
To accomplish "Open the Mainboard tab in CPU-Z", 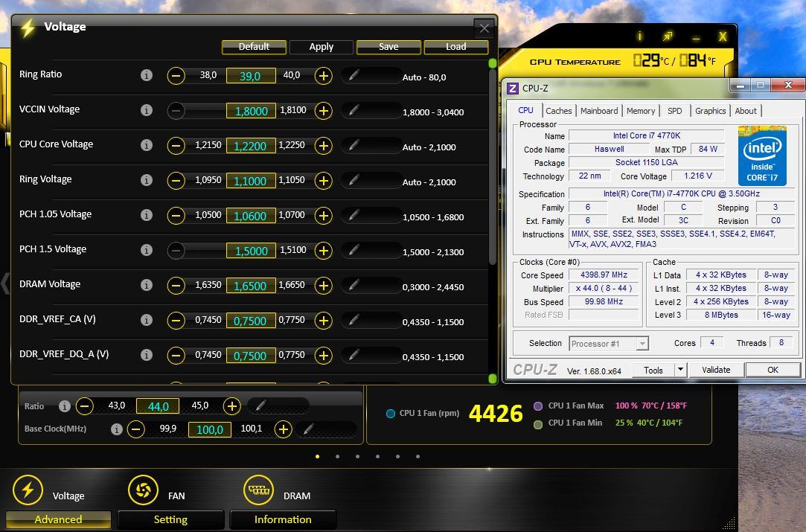I will 599,111.
